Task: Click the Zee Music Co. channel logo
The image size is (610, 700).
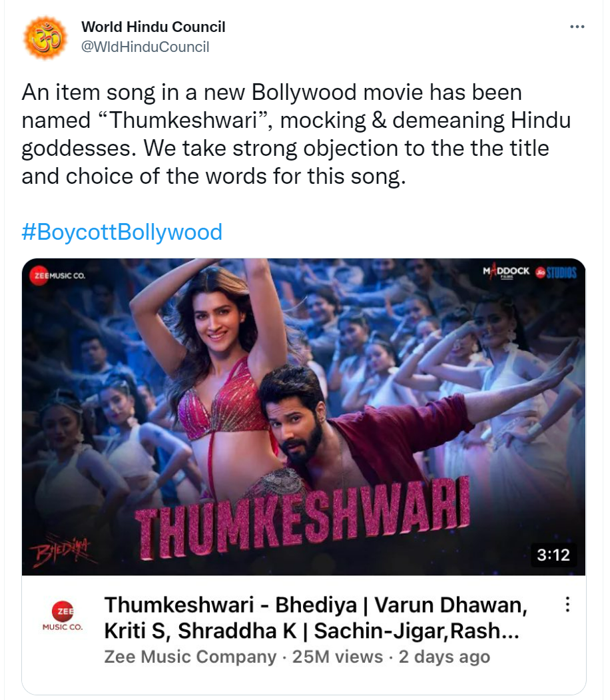Action: (x=63, y=615)
